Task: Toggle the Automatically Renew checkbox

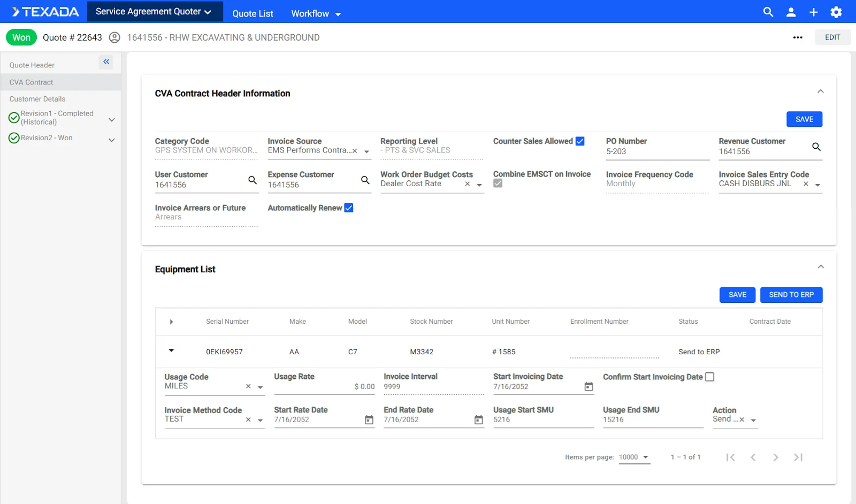Action: click(x=349, y=208)
